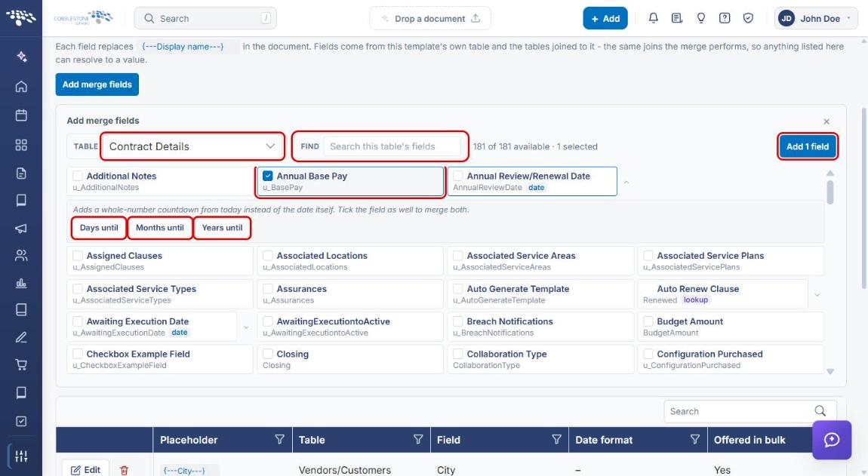Image resolution: width=868 pixels, height=476 pixels.
Task: Open the John Doe user menu
Action: pyautogui.click(x=816, y=18)
